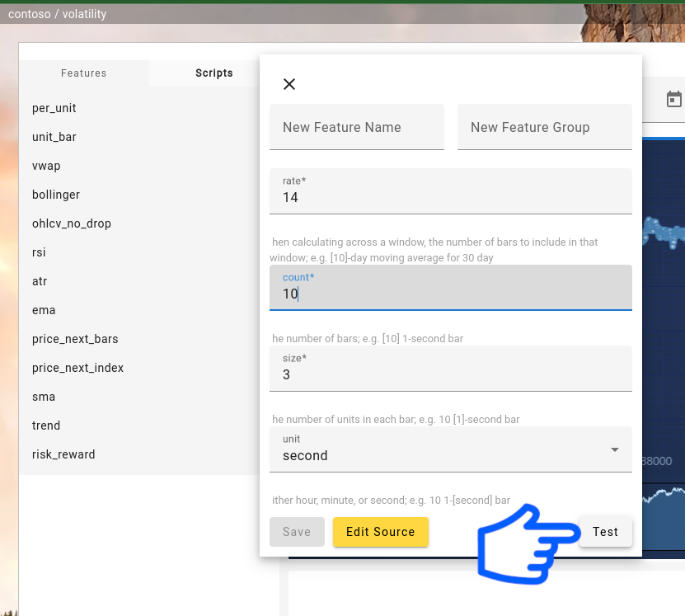Switch to the Features tab
The image size is (685, 616).
(x=84, y=73)
